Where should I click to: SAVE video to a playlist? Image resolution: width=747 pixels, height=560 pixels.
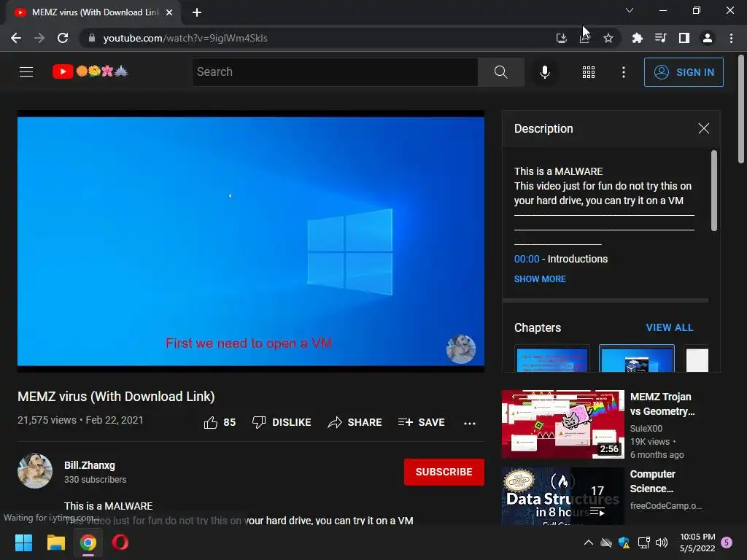coord(422,422)
